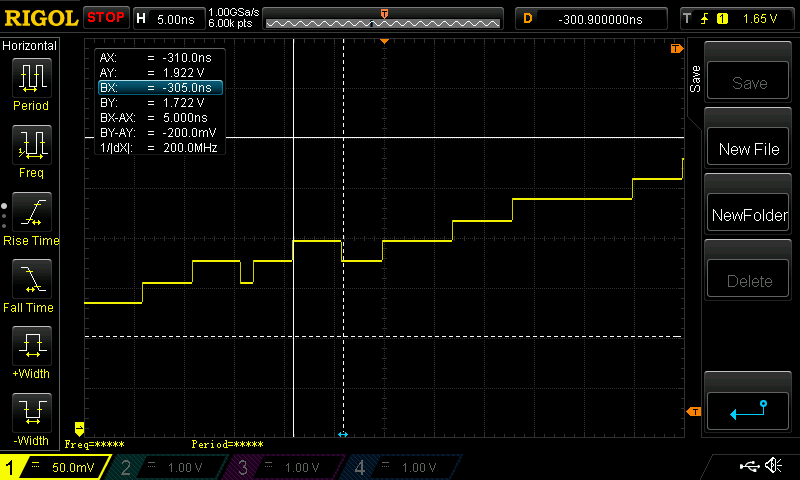Click the orange trigger level marker on right edge

click(693, 412)
